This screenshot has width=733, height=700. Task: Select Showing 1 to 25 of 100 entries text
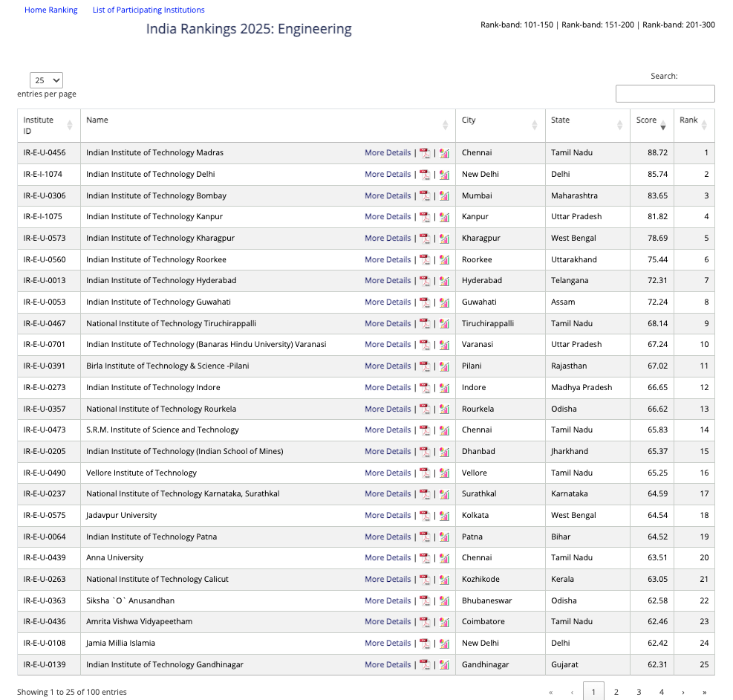[x=72, y=692]
